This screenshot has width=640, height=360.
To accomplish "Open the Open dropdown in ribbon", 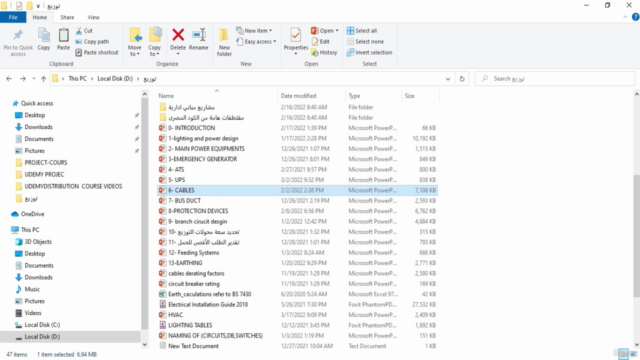I will [x=325, y=31].
